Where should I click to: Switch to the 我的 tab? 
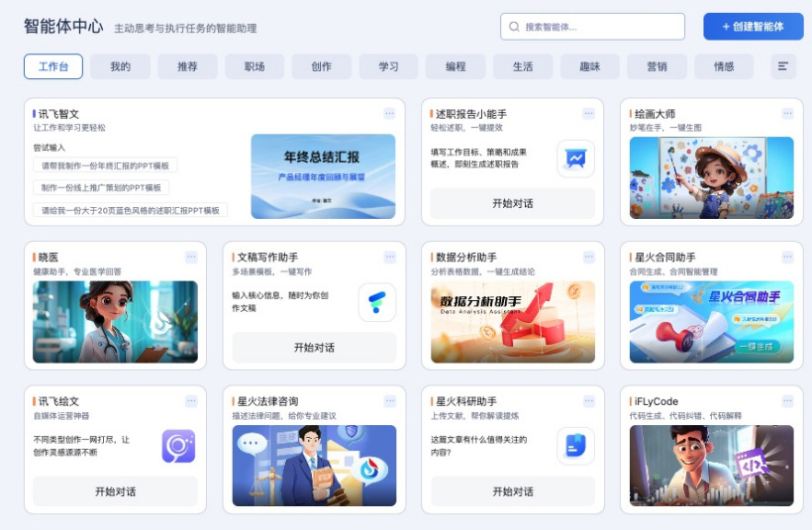click(x=120, y=66)
